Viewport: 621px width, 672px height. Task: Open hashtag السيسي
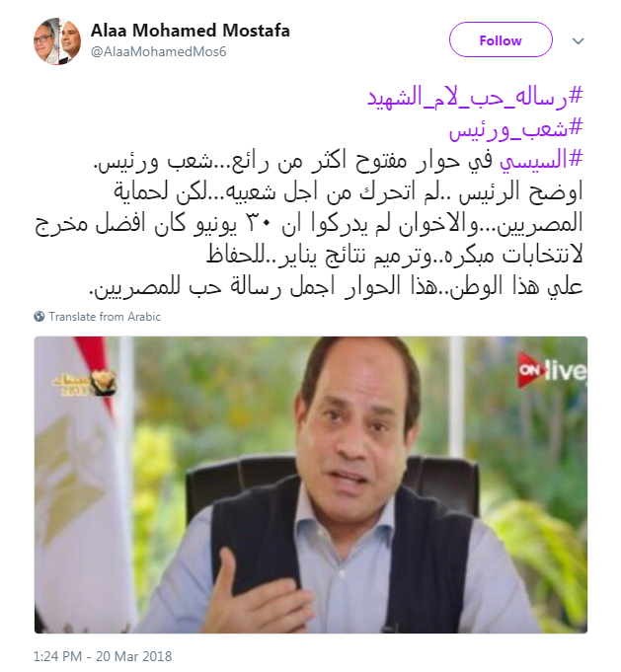pos(542,160)
